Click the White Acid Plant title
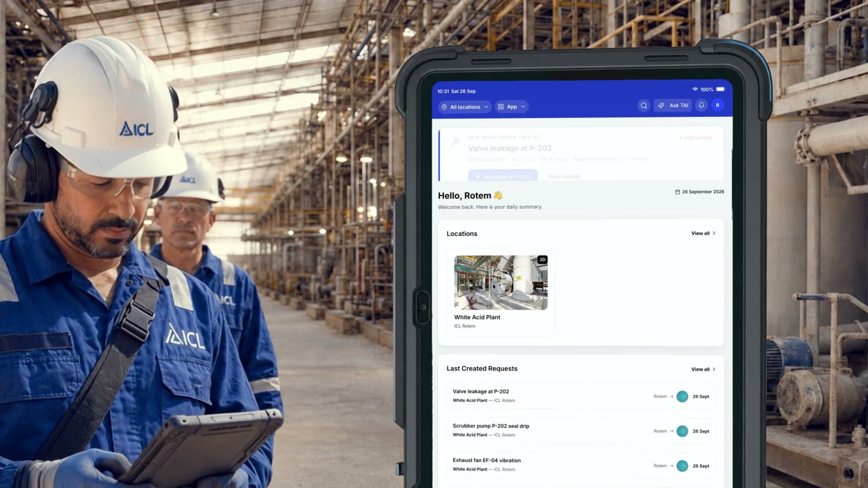The width and height of the screenshot is (868, 488). pos(477,317)
